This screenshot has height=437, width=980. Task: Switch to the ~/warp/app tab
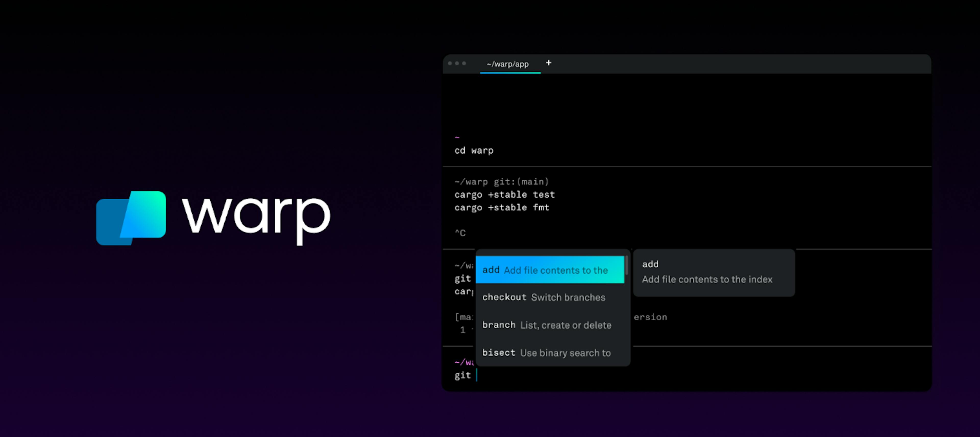tap(508, 64)
